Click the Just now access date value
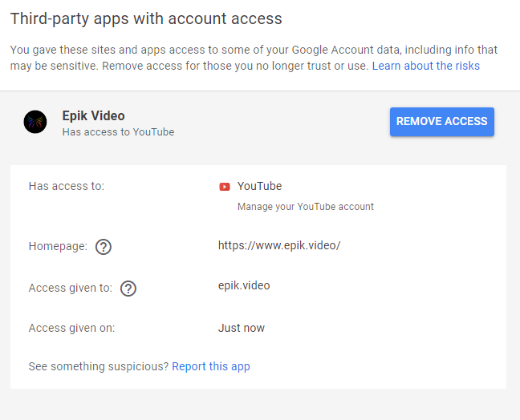Screen dimensions: 520x420 coord(242,328)
